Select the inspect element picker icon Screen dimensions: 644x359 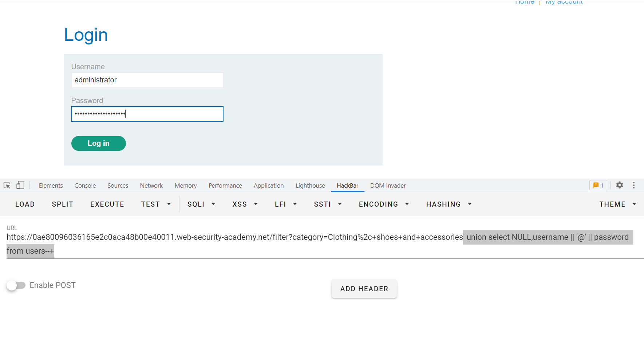7,185
